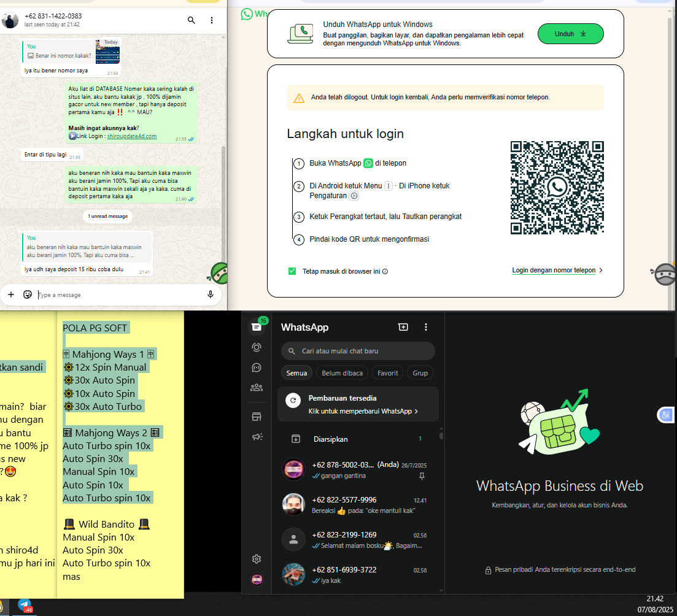Click POLA PG SOFT heading in note
This screenshot has width=677, height=616.
point(95,328)
